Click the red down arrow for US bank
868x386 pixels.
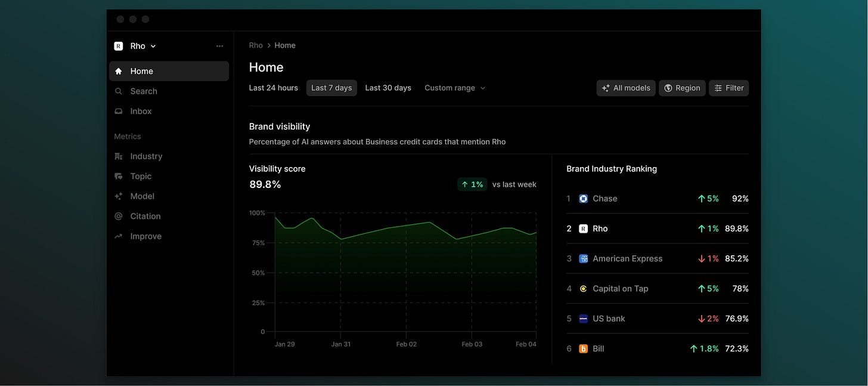pos(701,319)
